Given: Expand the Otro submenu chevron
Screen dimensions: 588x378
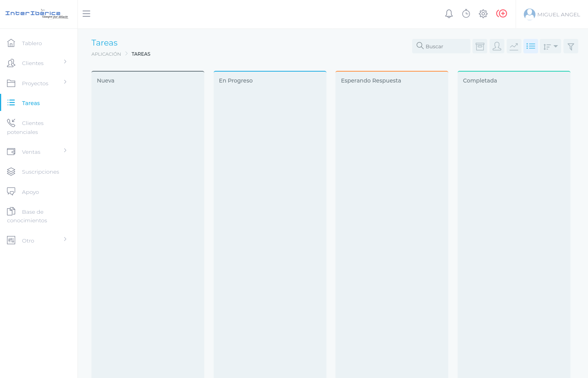Looking at the screenshot, I should [x=65, y=239].
